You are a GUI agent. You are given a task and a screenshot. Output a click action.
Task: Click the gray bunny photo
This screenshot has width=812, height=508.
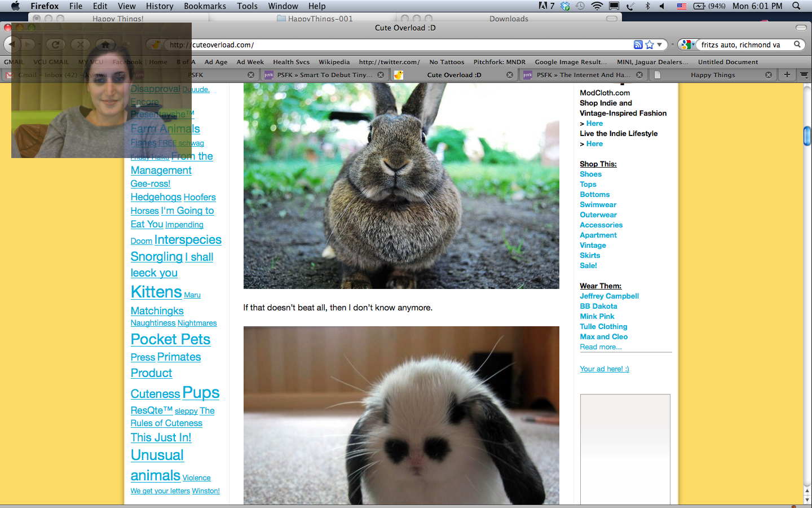click(x=401, y=186)
